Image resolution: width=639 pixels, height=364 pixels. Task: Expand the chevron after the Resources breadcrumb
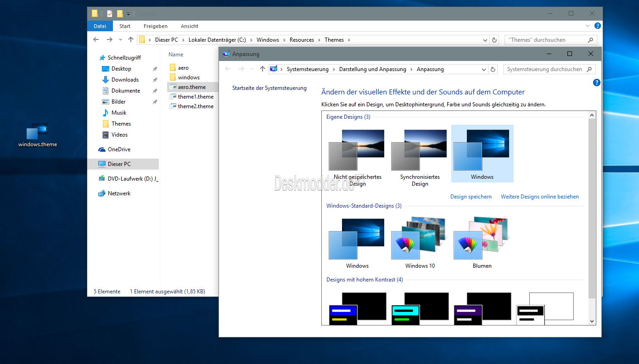point(319,40)
